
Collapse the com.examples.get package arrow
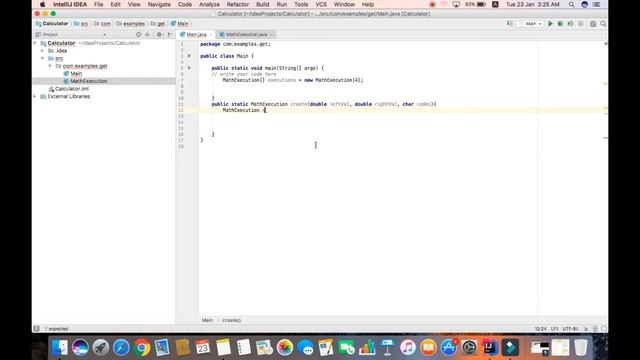click(50, 66)
